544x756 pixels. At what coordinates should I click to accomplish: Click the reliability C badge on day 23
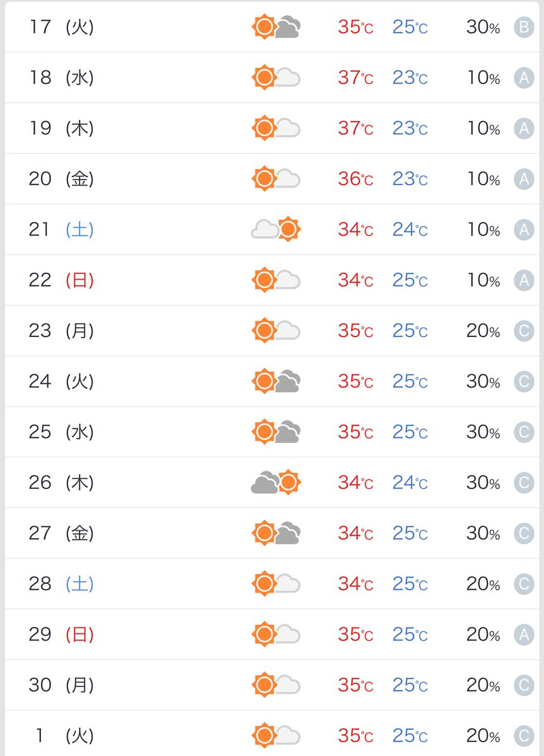coord(524,331)
